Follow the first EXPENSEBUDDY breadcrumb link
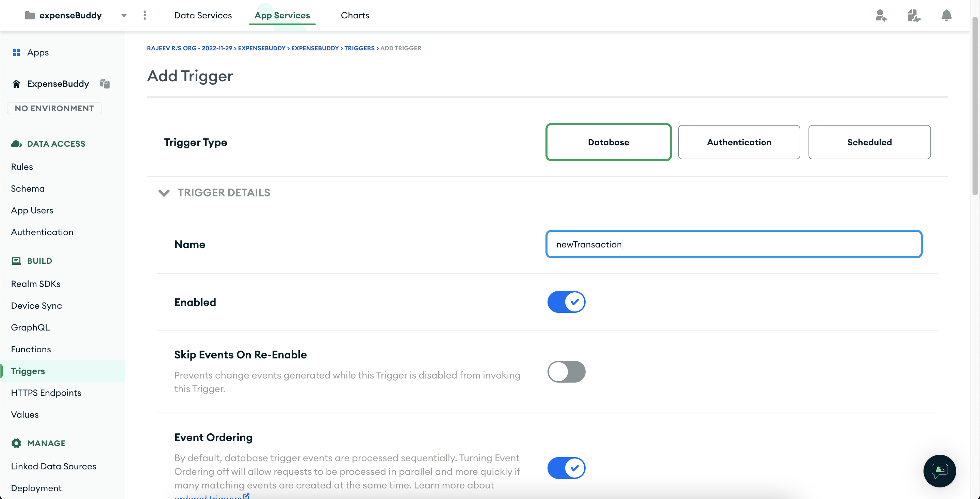 pos(261,48)
